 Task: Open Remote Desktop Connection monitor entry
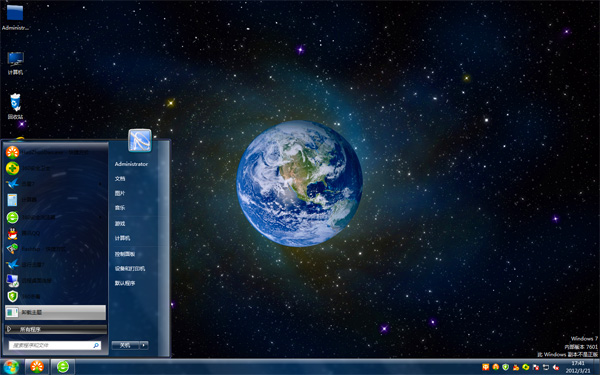pos(55,280)
